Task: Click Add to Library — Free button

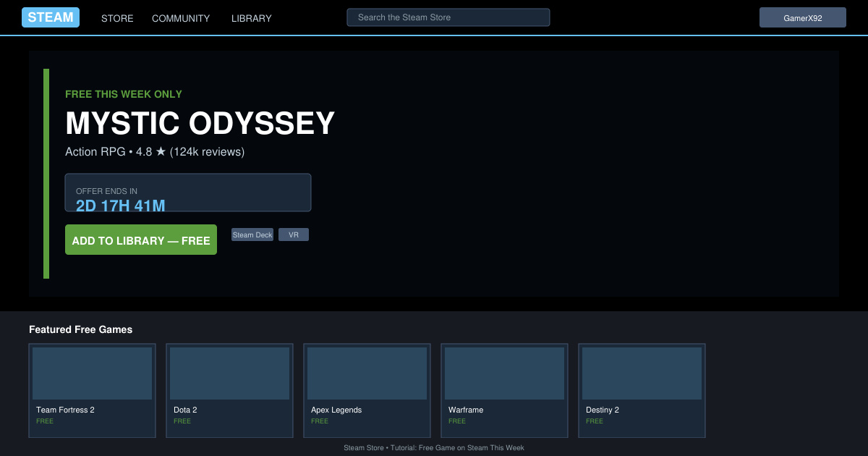Action: 141,240
